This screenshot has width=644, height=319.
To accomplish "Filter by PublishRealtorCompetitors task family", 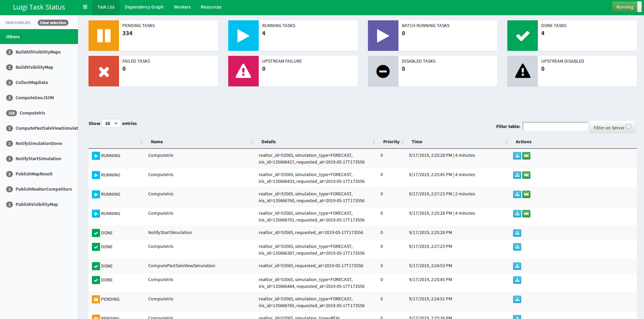I will point(39,189).
